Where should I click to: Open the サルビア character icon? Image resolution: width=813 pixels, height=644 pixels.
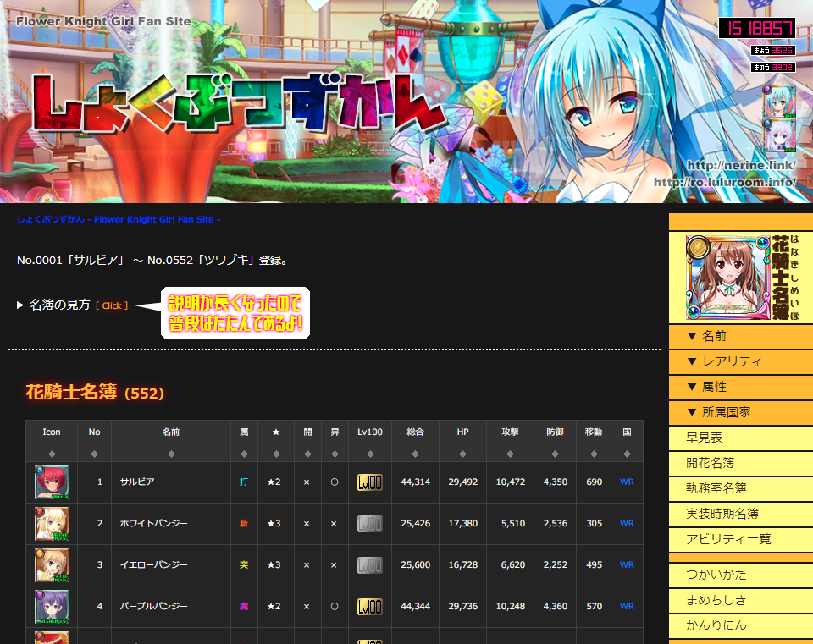(52, 482)
